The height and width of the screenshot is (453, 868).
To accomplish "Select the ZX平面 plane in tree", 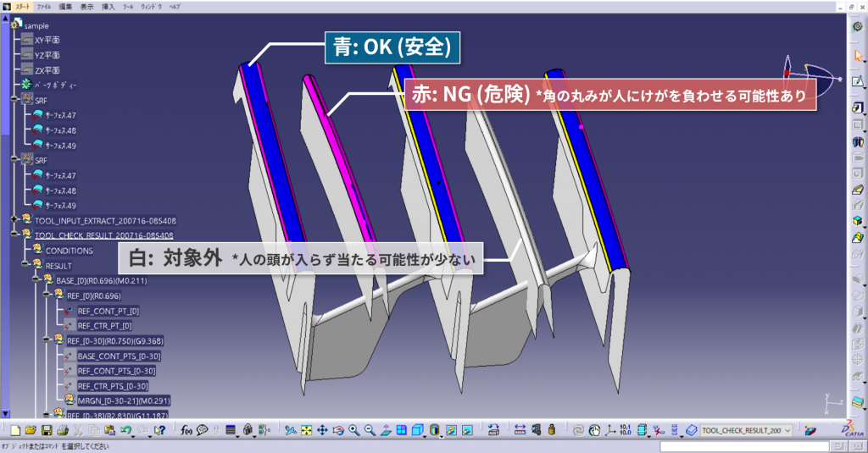I will (x=47, y=70).
